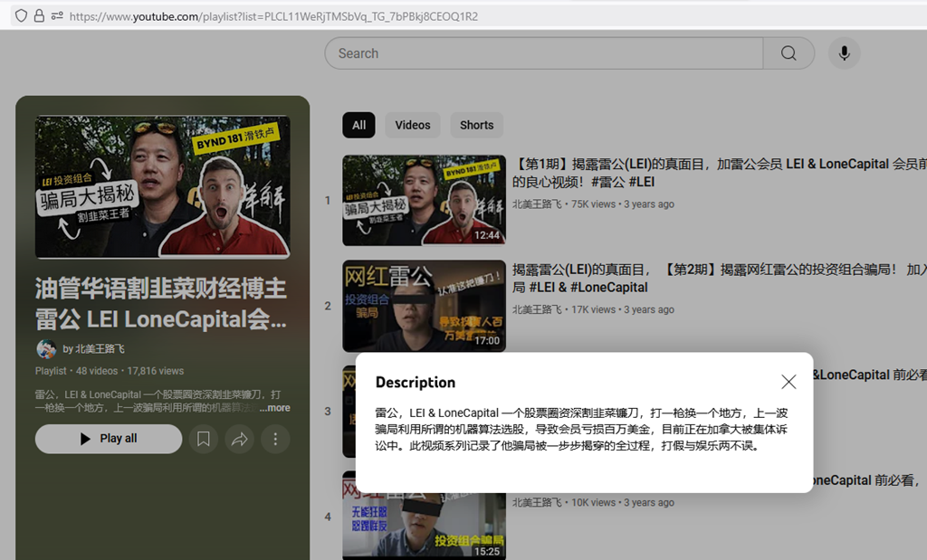927x560 pixels.
Task: Select the Shorts filter chip
Action: pos(476,125)
